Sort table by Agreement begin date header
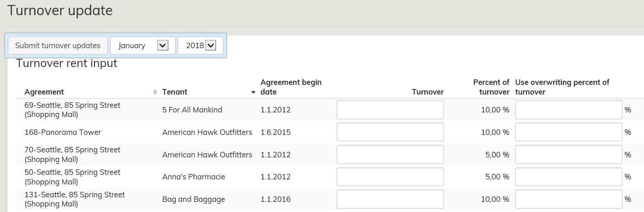The height and width of the screenshot is (212, 644). click(291, 87)
